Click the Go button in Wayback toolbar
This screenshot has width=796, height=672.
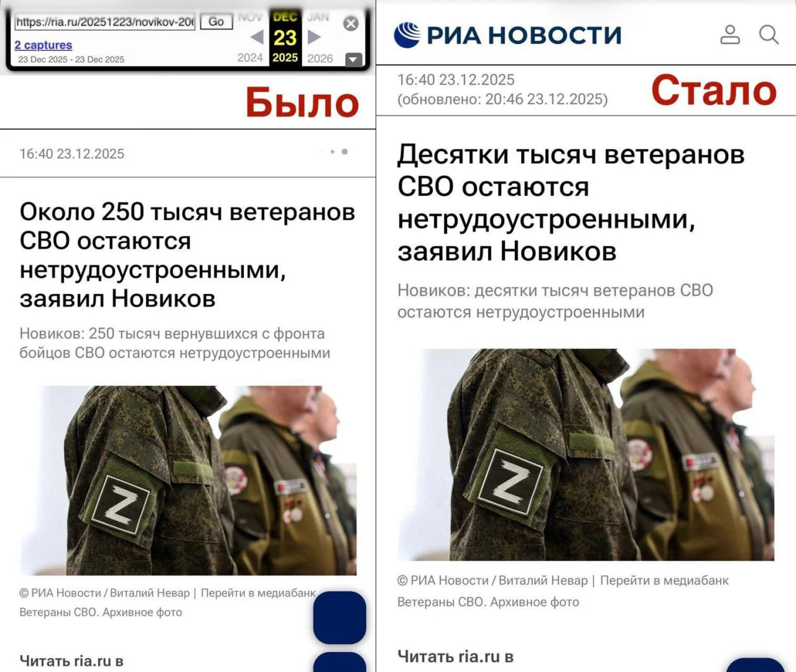(x=216, y=22)
